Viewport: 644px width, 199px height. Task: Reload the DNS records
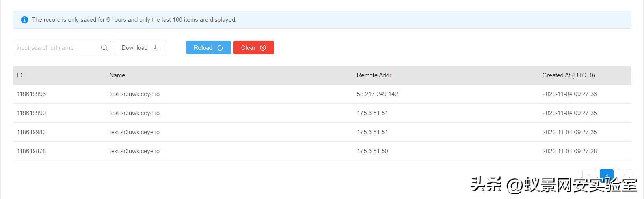coord(208,48)
